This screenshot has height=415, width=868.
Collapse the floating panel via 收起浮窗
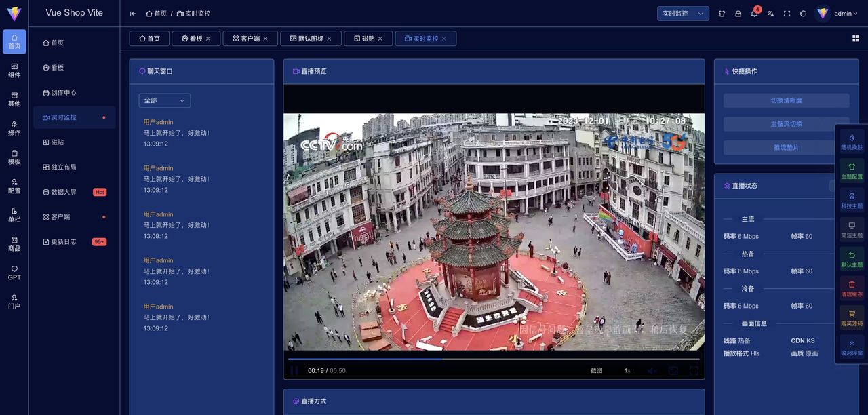[851, 348]
